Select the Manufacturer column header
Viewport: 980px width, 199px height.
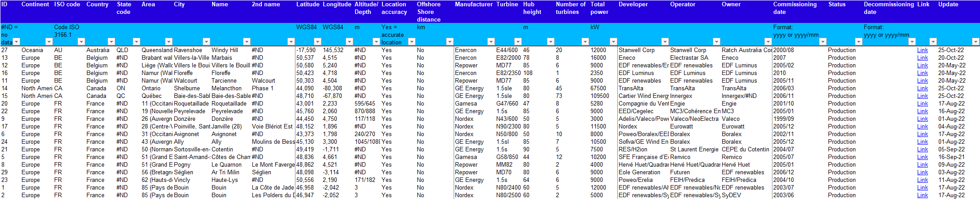(x=474, y=12)
